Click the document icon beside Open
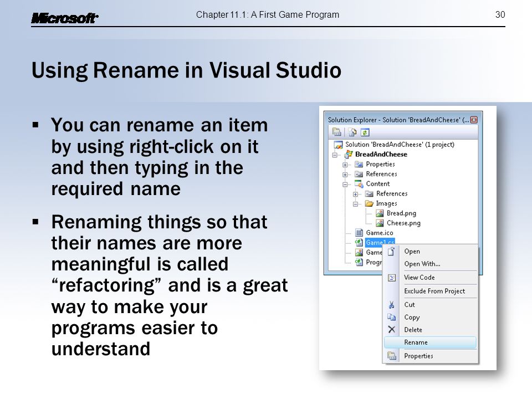The image size is (532, 399). (x=391, y=252)
